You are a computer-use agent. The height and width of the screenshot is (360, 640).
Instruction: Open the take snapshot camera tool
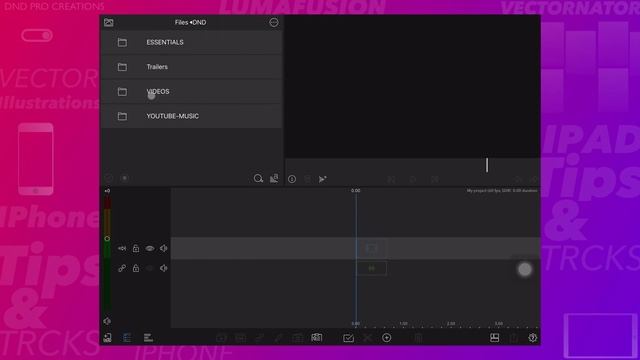(x=317, y=338)
